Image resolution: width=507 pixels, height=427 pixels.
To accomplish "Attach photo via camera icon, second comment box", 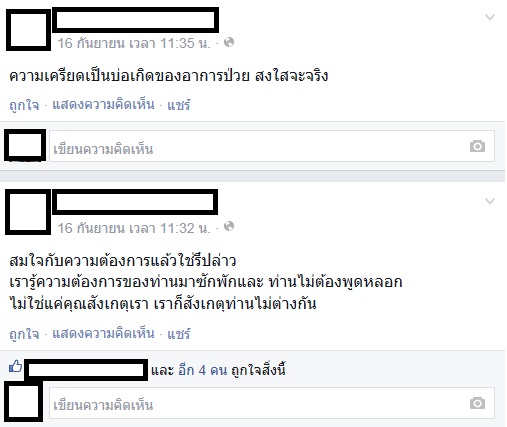I will click(477, 403).
